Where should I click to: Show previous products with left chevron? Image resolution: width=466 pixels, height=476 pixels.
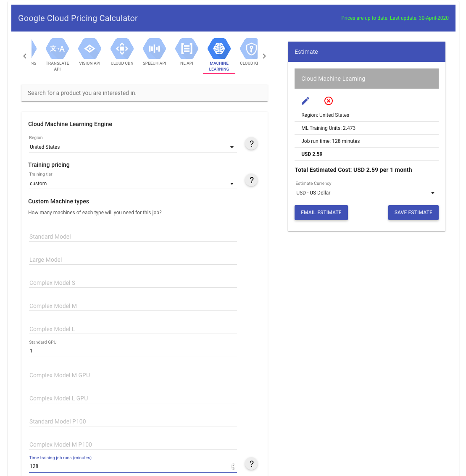[25, 56]
